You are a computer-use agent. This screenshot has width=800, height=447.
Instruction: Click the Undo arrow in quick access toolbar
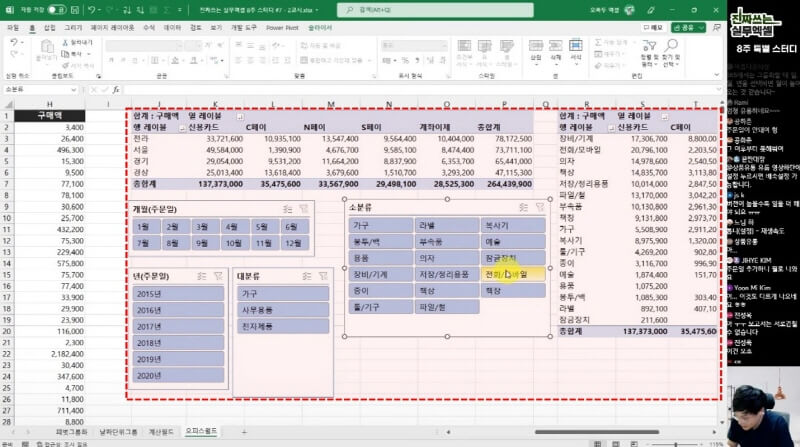91,10
